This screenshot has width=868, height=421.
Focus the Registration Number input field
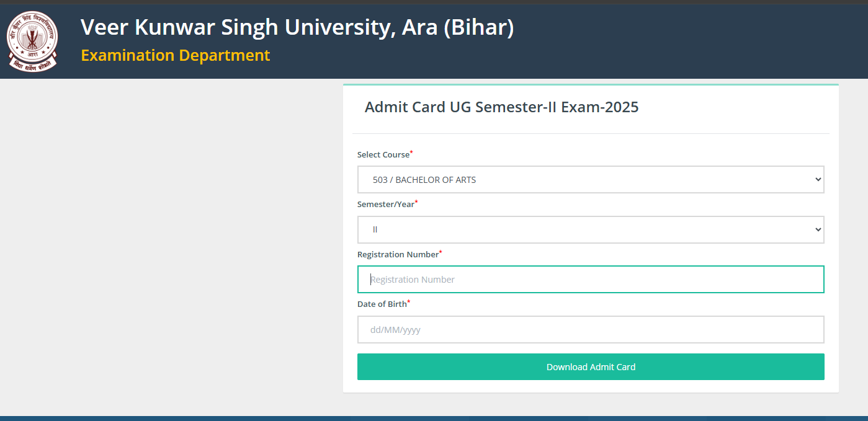click(x=591, y=280)
